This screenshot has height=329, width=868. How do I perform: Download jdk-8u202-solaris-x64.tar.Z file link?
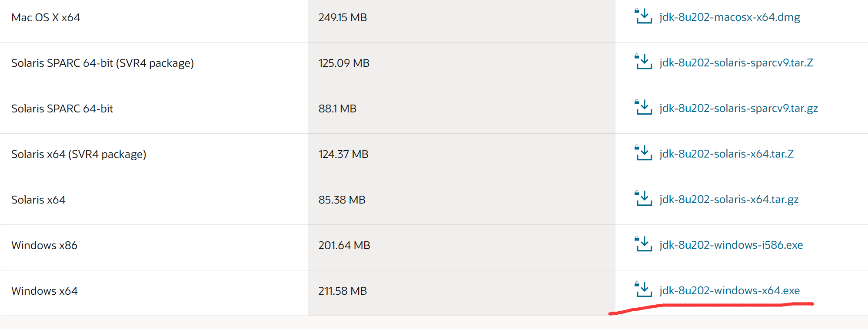point(726,154)
